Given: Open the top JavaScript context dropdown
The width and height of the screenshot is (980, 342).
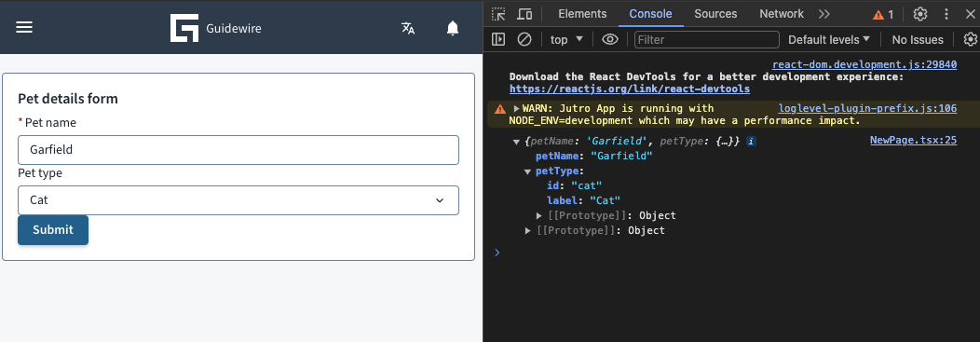Looking at the screenshot, I should click(567, 39).
